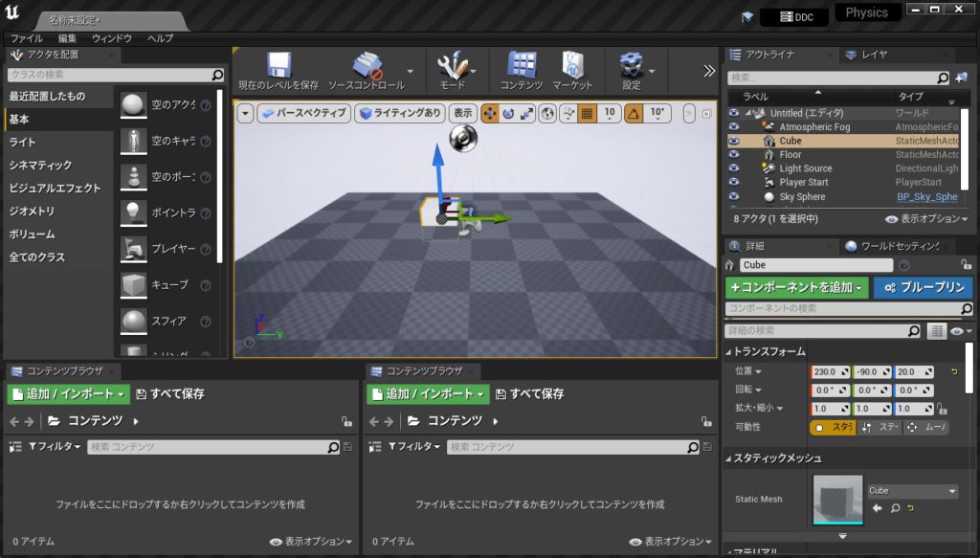Viewport: 980px width, 558px height.
Task: Open the 表示 show-flags menu in viewport
Action: click(462, 113)
